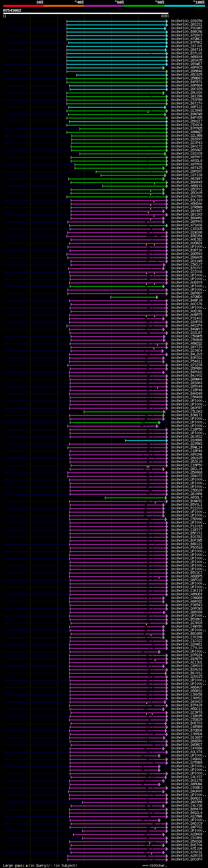Click the label UniRef100_B3RT30
The height and width of the screenshot is (868, 208).
(x=187, y=250)
